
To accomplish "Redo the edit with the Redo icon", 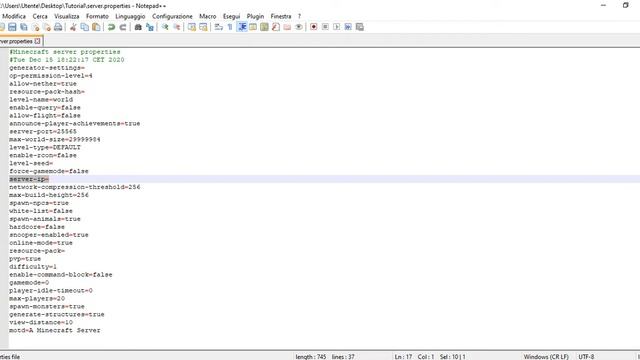I will [122, 27].
